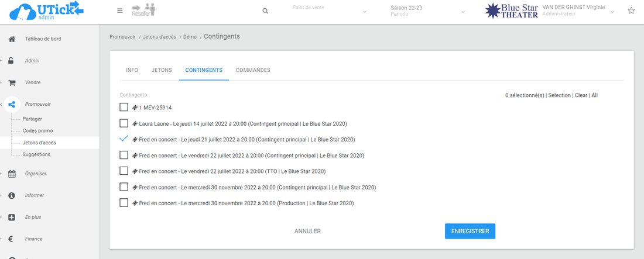Screen dimensions: 644x259
Task: Switch to the Commandes tab
Action: 253,70
